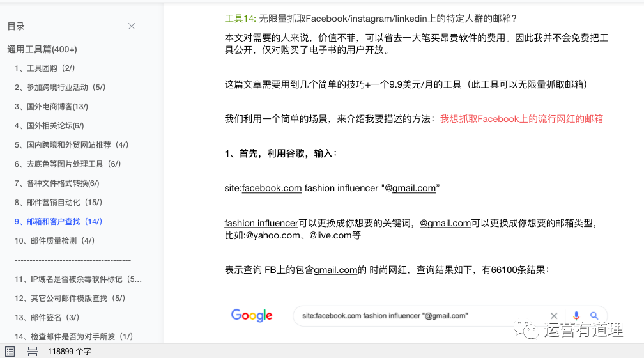The width and height of the screenshot is (644, 358).
Task: Select 6、去底色等图片处理工具 outline entry
Action: [67, 164]
